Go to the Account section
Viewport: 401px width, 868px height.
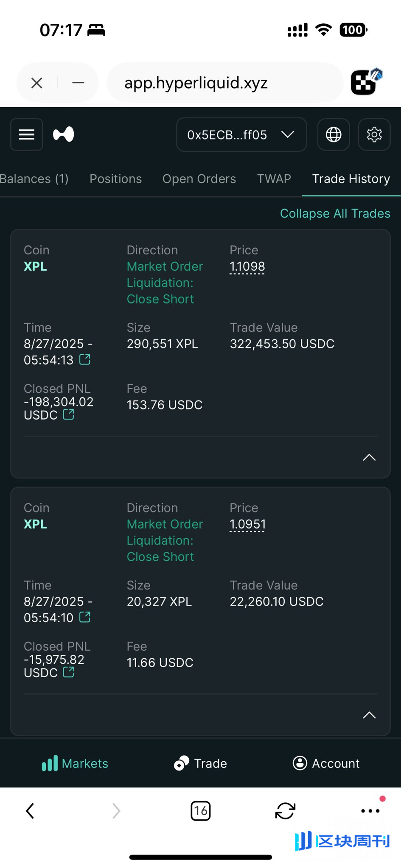coord(326,763)
